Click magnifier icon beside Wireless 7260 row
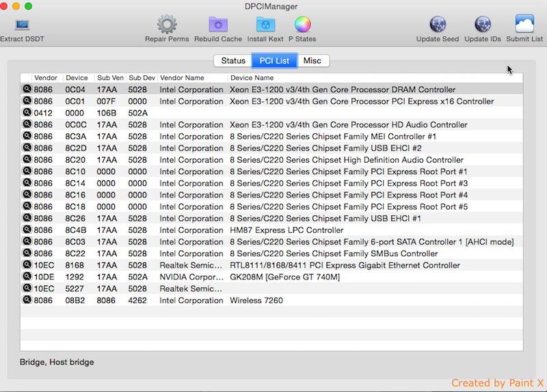The width and height of the screenshot is (547, 392). 27,300
